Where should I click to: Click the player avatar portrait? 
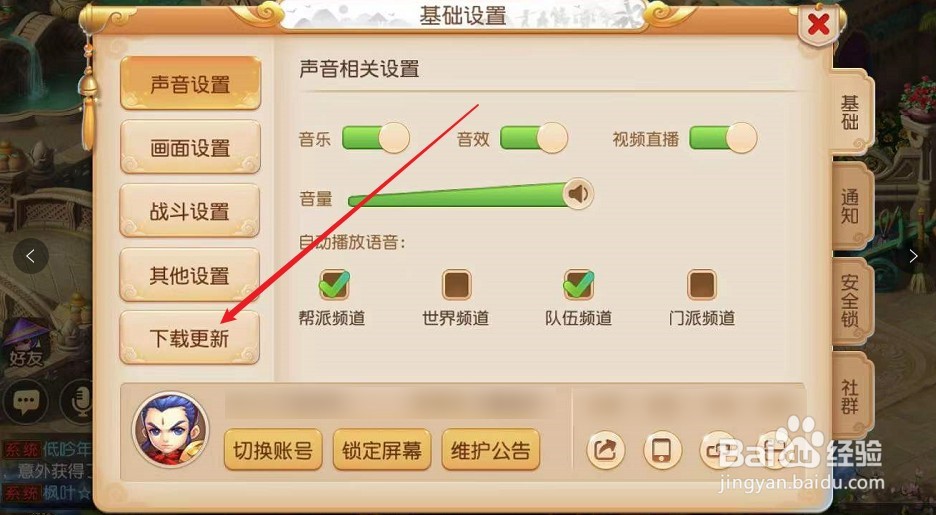[171, 430]
